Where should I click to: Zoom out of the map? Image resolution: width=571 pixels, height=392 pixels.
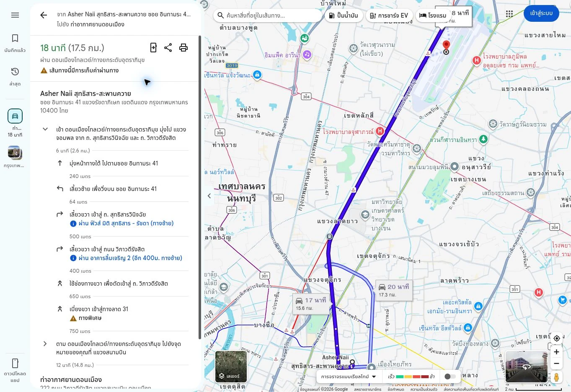tap(556, 364)
